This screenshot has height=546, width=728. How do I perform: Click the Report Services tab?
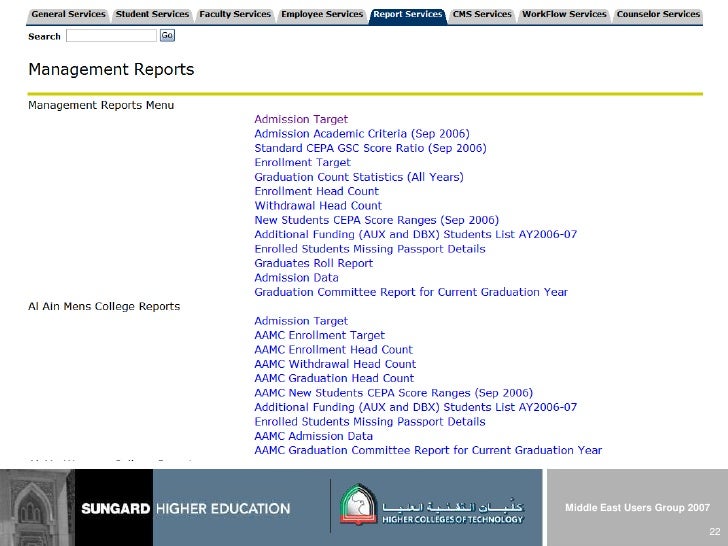point(408,14)
